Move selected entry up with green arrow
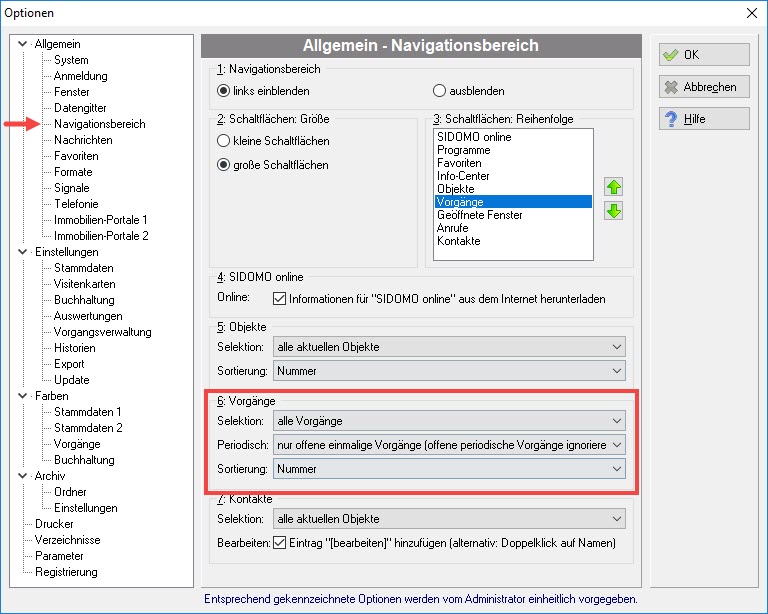This screenshot has height=614, width=768. click(613, 187)
